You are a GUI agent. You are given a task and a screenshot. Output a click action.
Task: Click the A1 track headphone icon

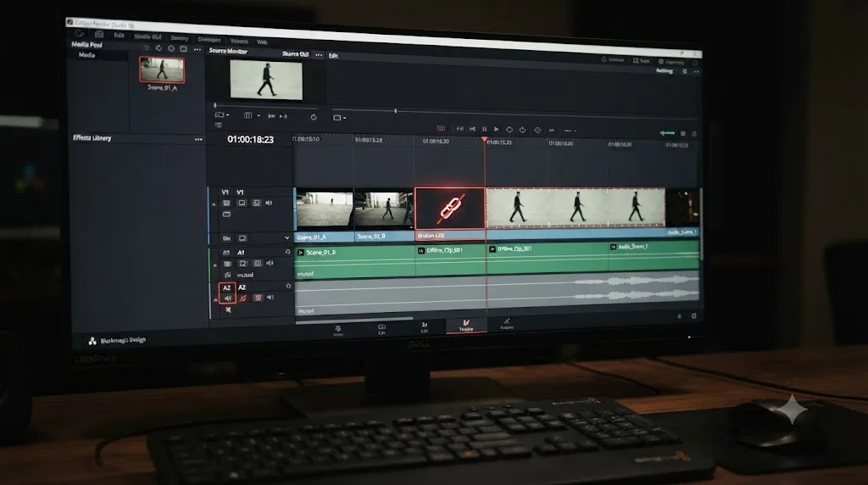coord(288,252)
